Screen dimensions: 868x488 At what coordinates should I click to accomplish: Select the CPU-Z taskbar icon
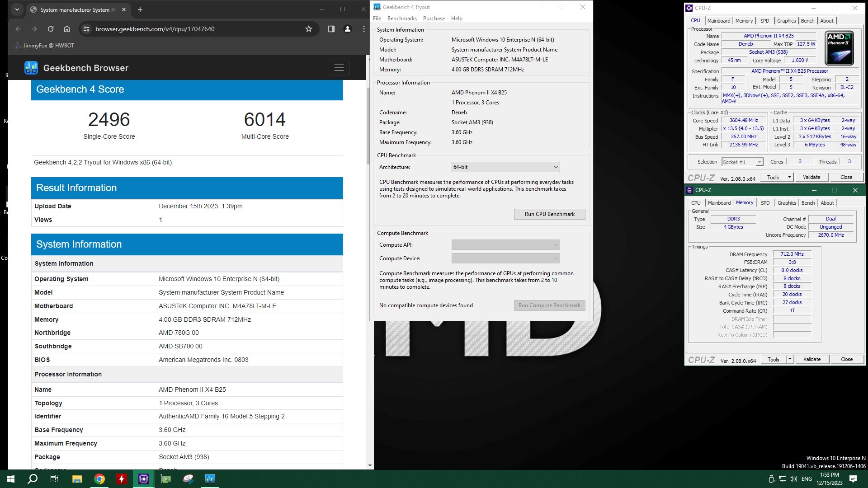pos(144,479)
